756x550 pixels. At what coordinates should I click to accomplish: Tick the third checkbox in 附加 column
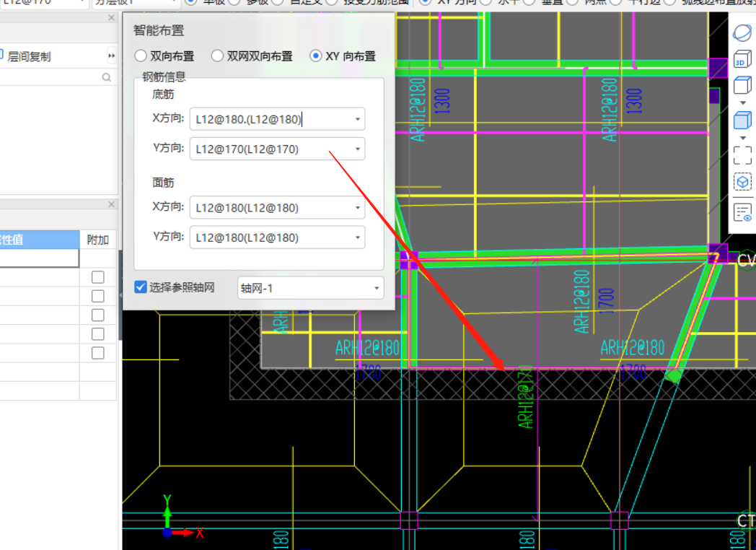pos(98,315)
